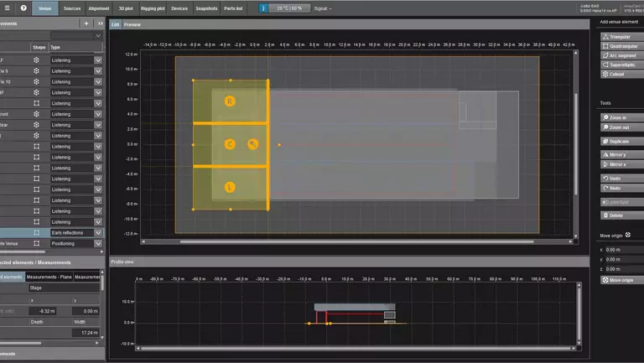
Task: Switch to Edit view mode
Action: (115, 25)
